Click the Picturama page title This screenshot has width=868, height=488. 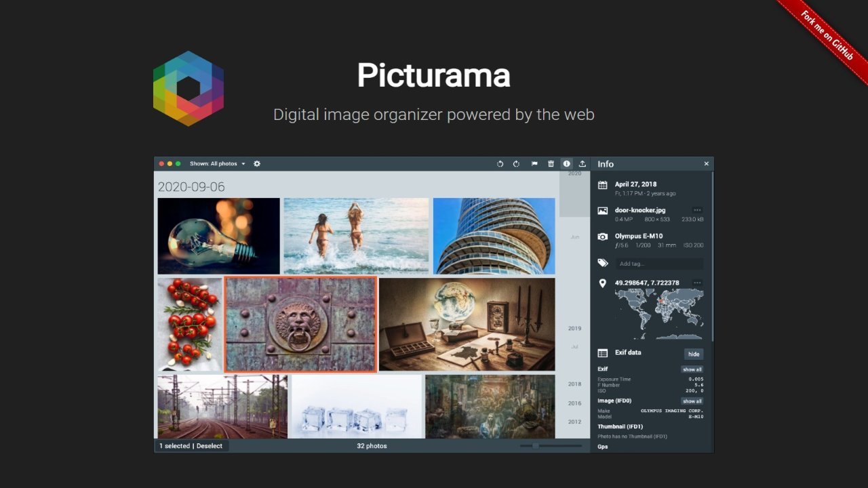[x=434, y=75]
